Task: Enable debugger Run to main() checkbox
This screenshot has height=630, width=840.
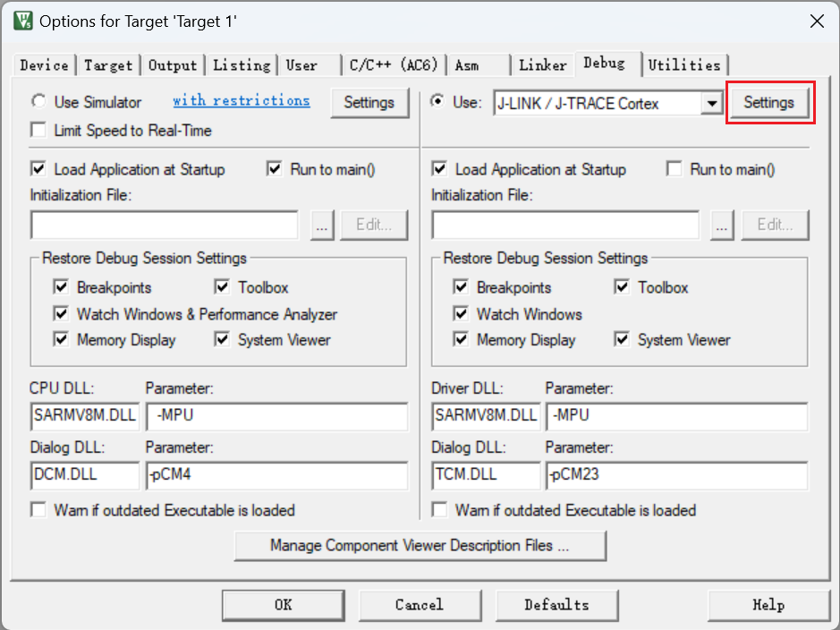Action: tap(675, 169)
